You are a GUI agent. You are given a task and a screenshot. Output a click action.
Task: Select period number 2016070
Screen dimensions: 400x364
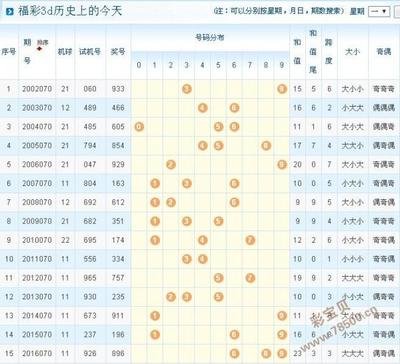[37, 353]
